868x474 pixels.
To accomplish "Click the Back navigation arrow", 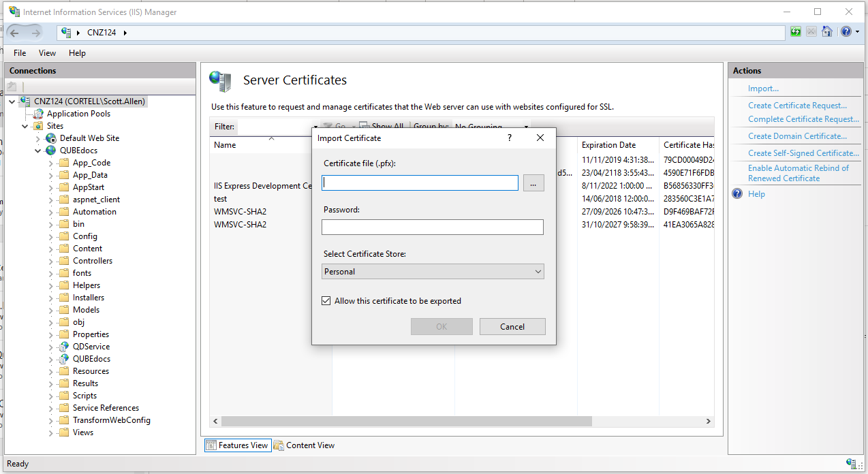I will [x=14, y=33].
